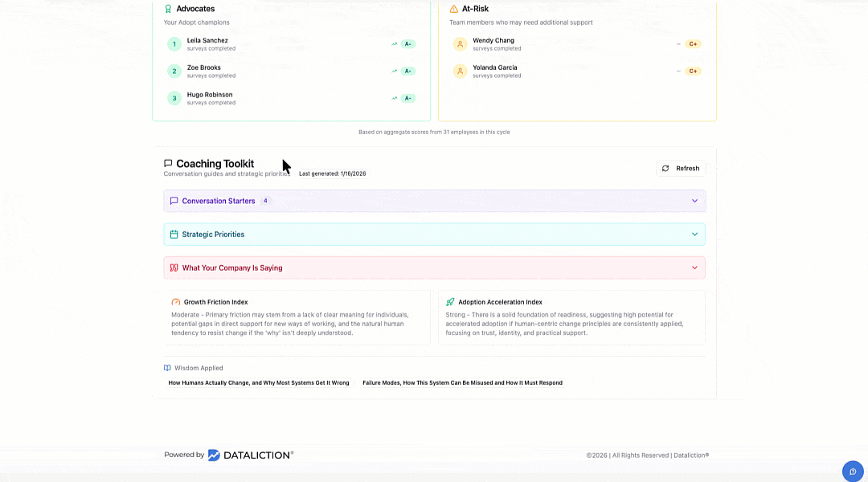Click the warning triangle icon beside At-Risk
Screen dimensions: 868x482
tap(452, 8)
